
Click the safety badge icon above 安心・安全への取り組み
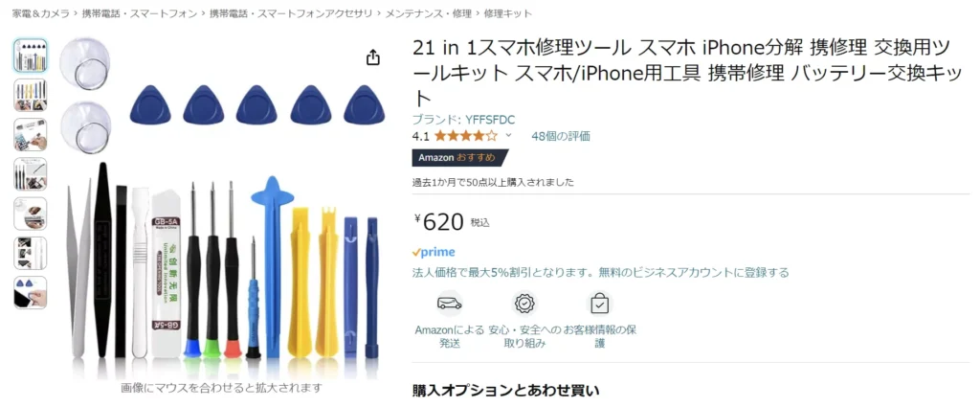(x=524, y=304)
